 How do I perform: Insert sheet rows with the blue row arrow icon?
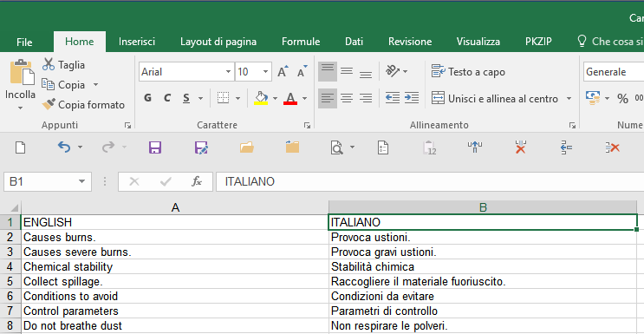[566, 147]
